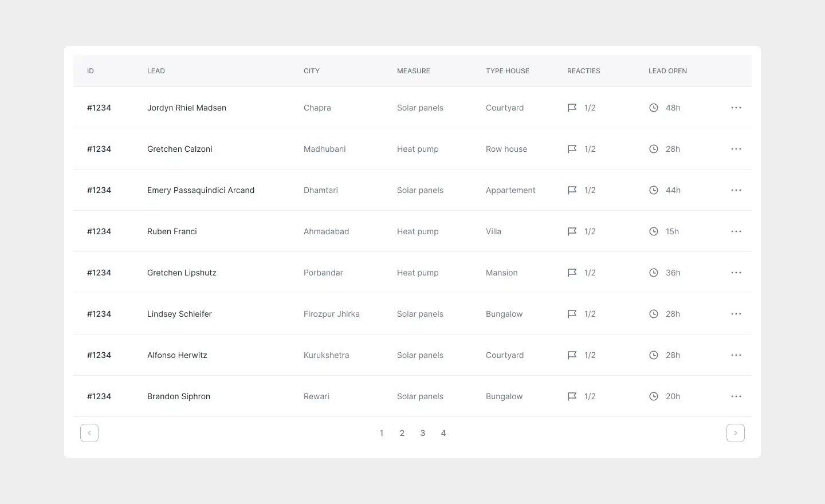The image size is (825, 504).
Task: Open row actions for Emery Passaquindici Arcand
Action: pos(736,190)
